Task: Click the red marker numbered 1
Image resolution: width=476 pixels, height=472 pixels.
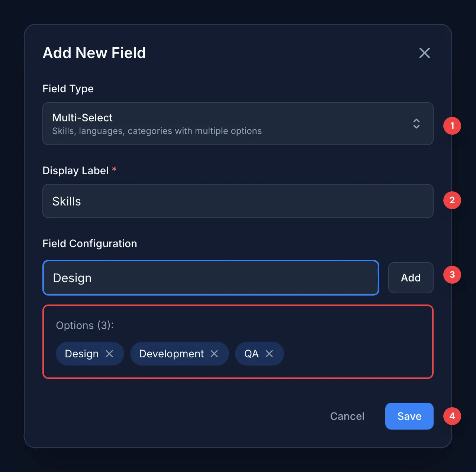Action: pyautogui.click(x=452, y=126)
